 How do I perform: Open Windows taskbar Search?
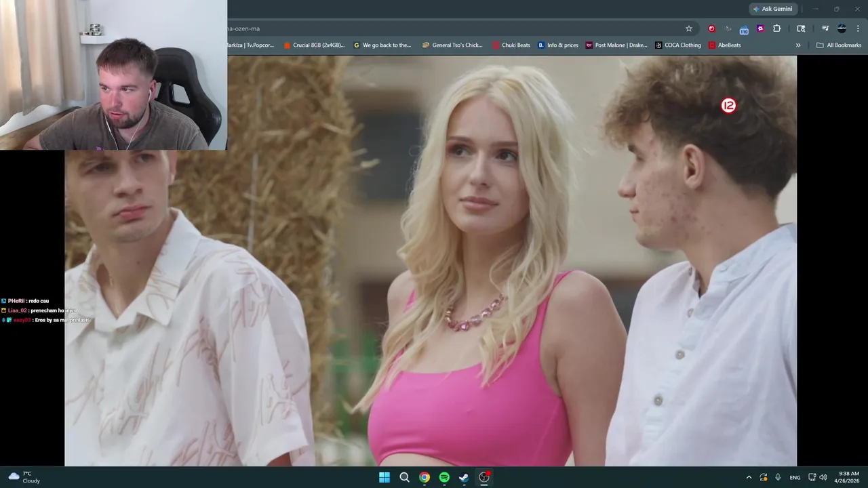(x=404, y=477)
